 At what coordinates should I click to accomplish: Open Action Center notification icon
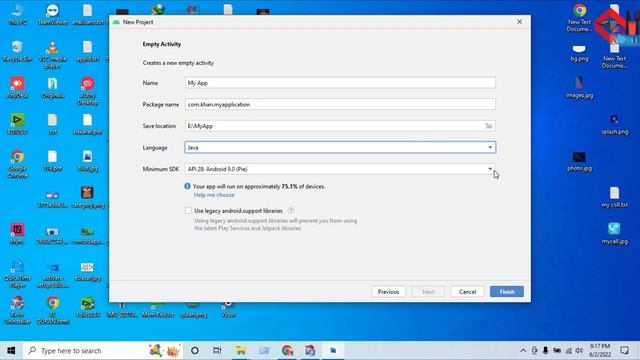tap(624, 351)
